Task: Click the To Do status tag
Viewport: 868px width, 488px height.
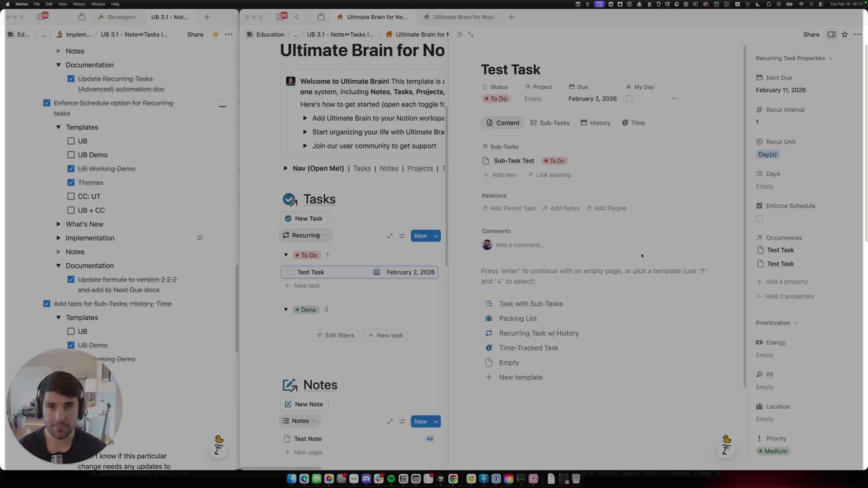Action: pyautogui.click(x=495, y=99)
